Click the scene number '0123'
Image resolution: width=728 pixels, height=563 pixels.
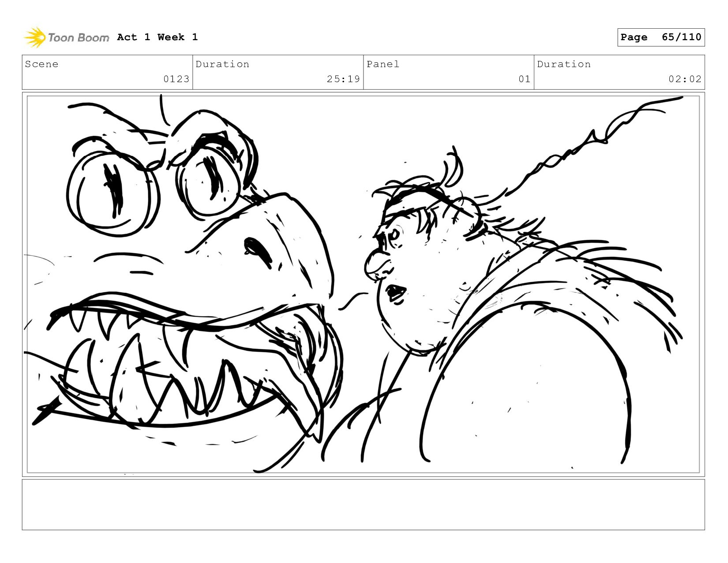(176, 79)
